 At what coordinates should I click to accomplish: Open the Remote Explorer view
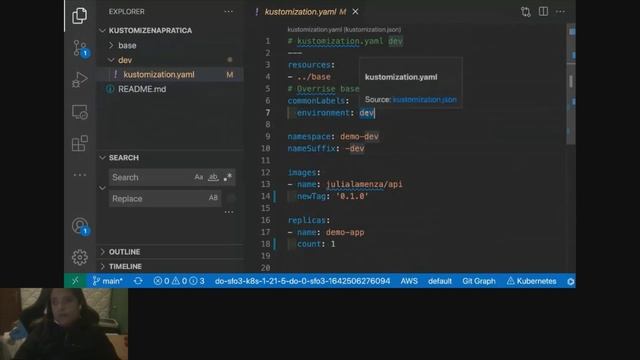click(80, 112)
